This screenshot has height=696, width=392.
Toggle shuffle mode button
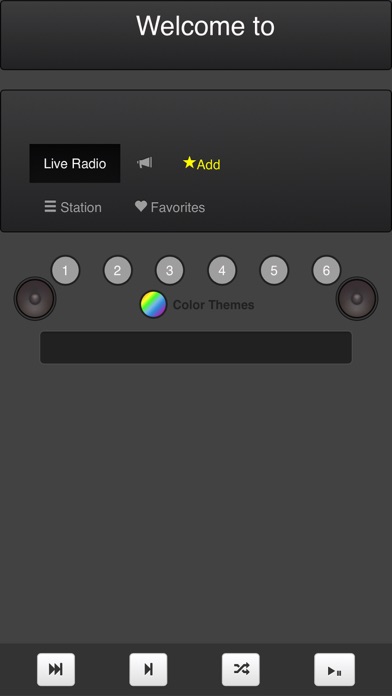[241, 669]
